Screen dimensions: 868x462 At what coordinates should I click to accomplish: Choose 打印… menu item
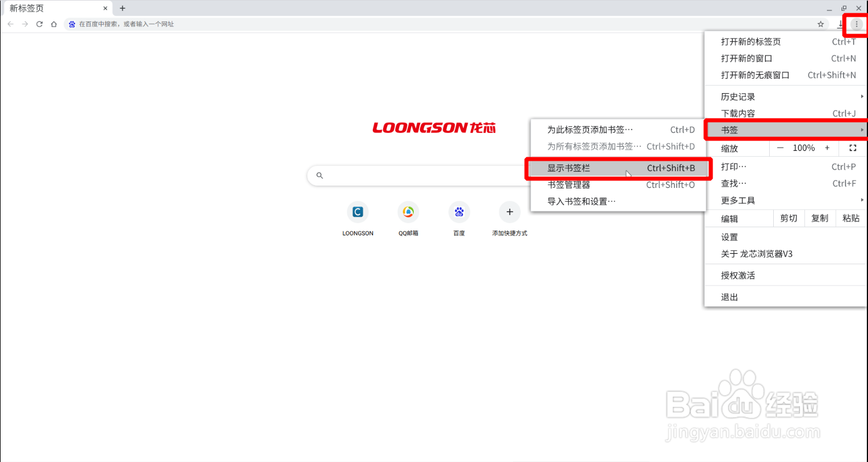point(785,167)
